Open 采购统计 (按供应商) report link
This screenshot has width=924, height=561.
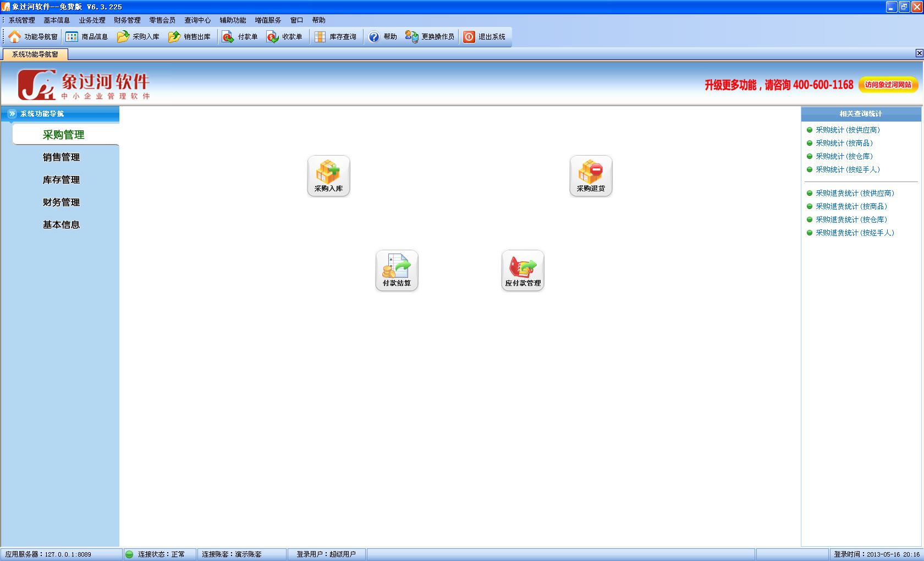coord(848,130)
